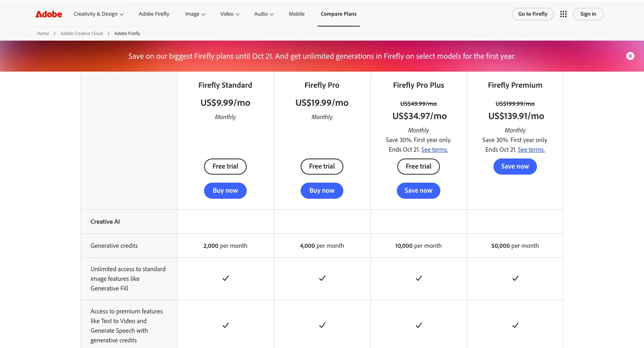Open the apps grid icon
Screen dimensions: 644x348
[563, 14]
